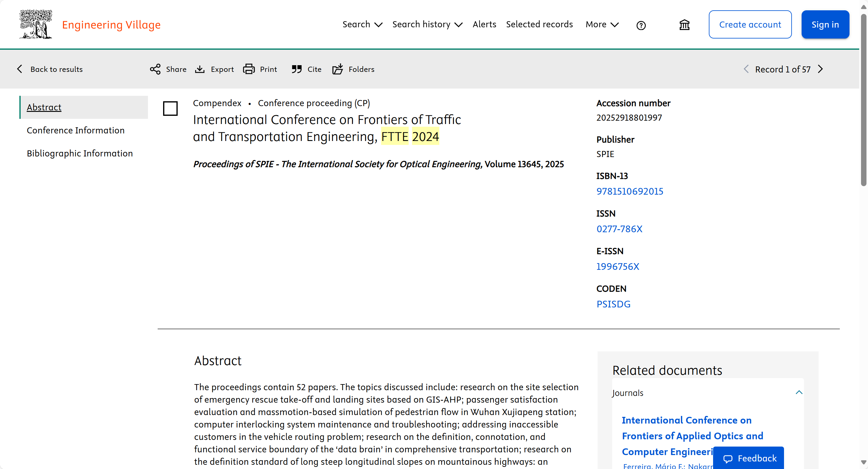The height and width of the screenshot is (469, 868).
Task: Collapse the Journals related documents section
Action: [799, 393]
